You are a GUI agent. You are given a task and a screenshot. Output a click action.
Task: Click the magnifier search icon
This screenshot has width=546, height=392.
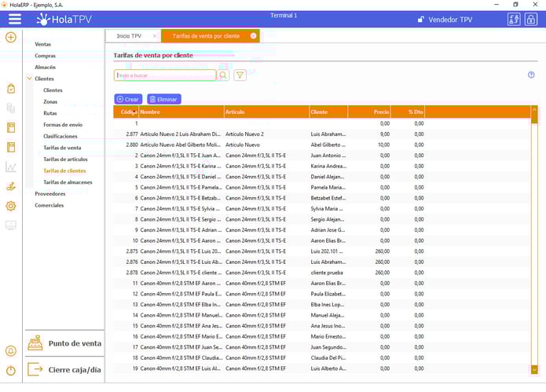pos(223,75)
